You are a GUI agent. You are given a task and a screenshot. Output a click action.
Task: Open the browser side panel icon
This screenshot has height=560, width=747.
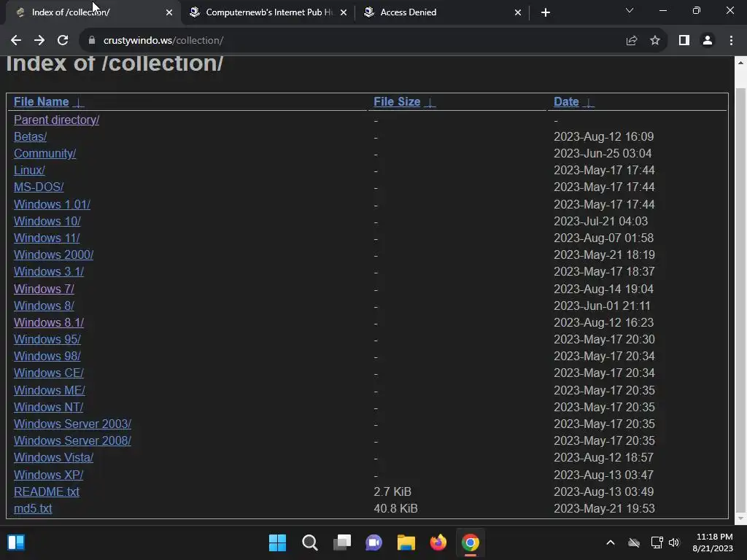point(684,41)
